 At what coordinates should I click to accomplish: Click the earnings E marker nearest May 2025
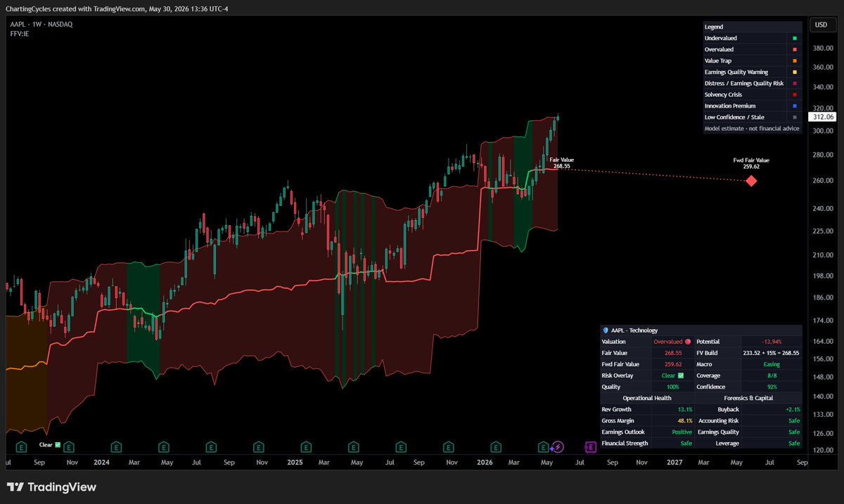tap(353, 446)
